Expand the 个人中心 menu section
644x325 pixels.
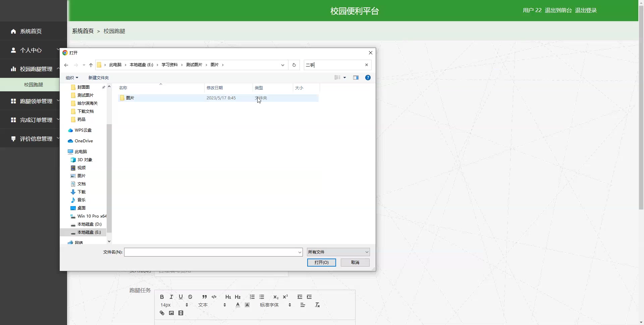(31, 50)
